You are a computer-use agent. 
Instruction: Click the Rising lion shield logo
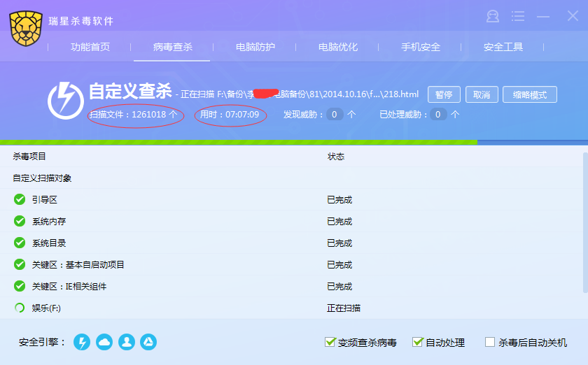pyautogui.click(x=26, y=29)
